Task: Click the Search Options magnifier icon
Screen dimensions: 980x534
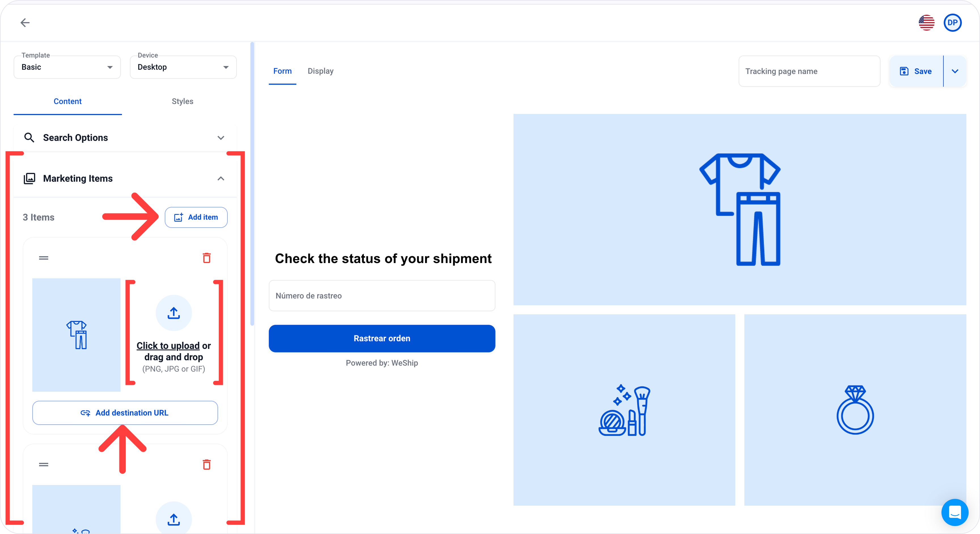Action: [29, 138]
